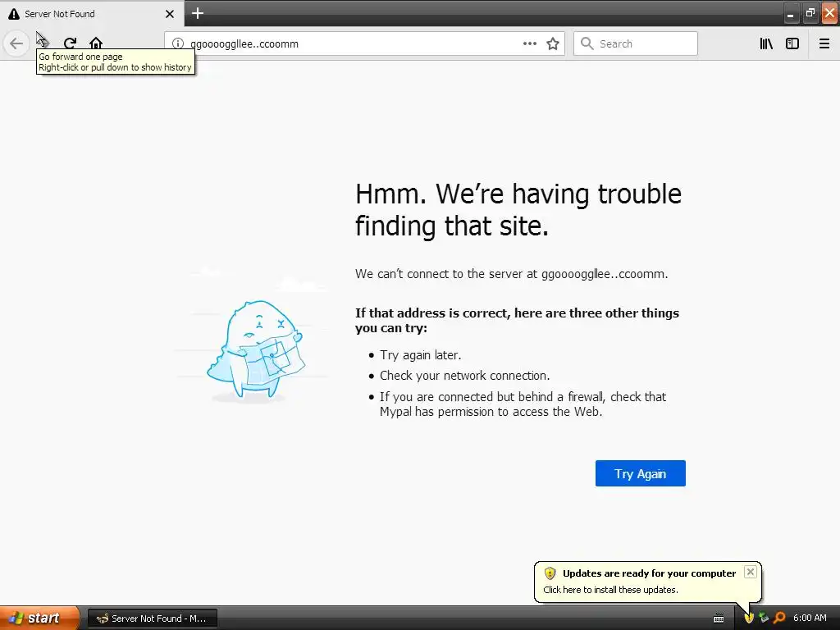Click the 'Hmm. We're having trouble' heading

[518, 210]
